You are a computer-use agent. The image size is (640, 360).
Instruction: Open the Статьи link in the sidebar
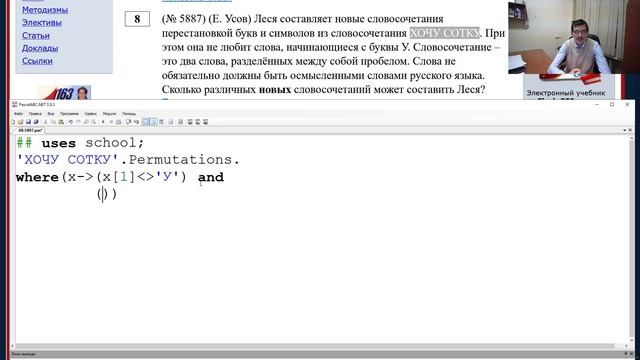click(36, 36)
